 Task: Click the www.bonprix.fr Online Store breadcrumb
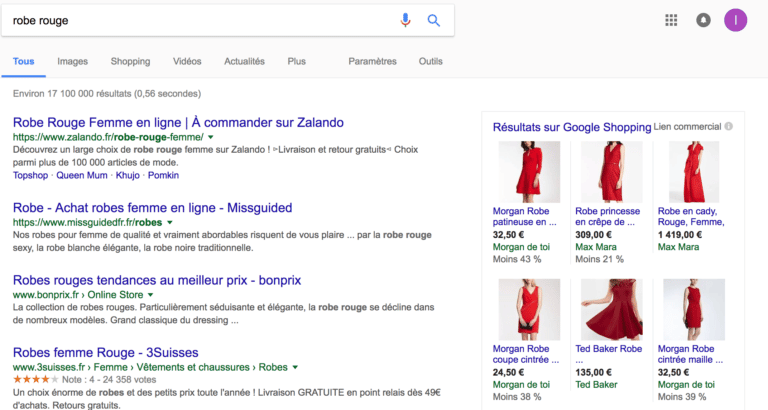click(x=78, y=295)
